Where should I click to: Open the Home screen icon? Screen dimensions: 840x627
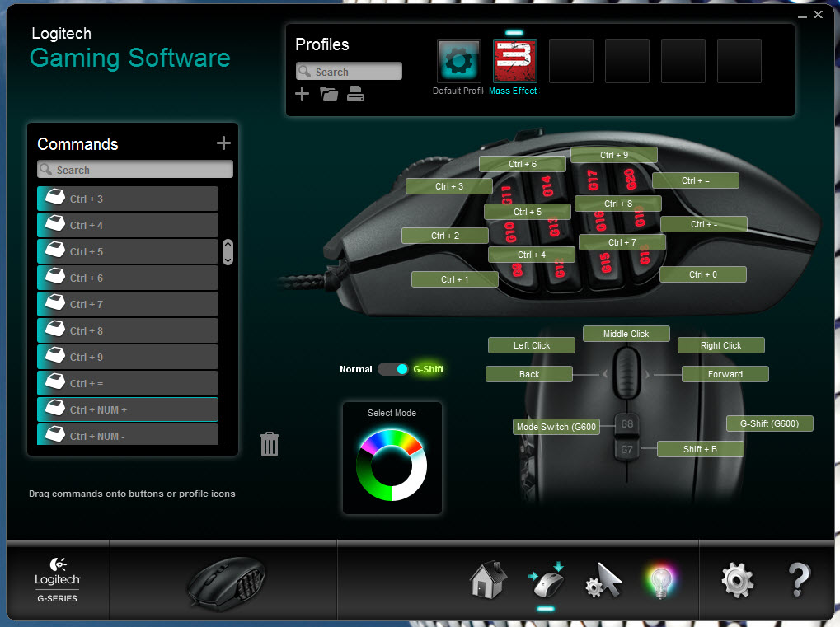pyautogui.click(x=488, y=580)
